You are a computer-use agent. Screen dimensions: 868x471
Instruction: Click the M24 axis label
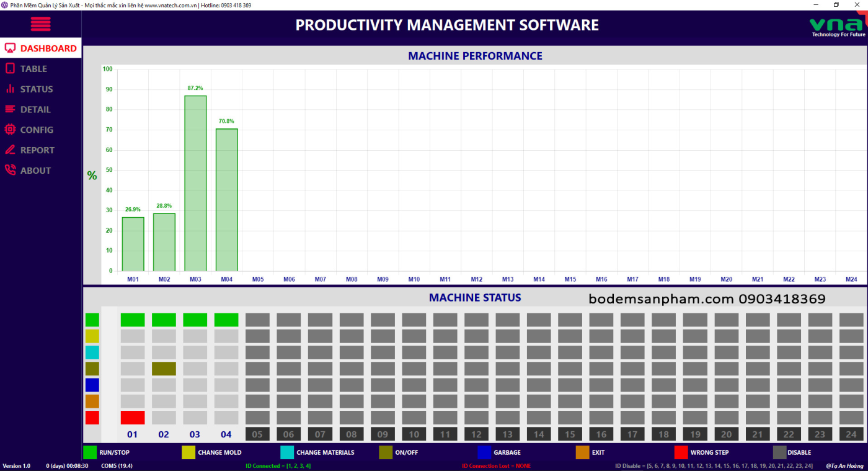coord(851,279)
